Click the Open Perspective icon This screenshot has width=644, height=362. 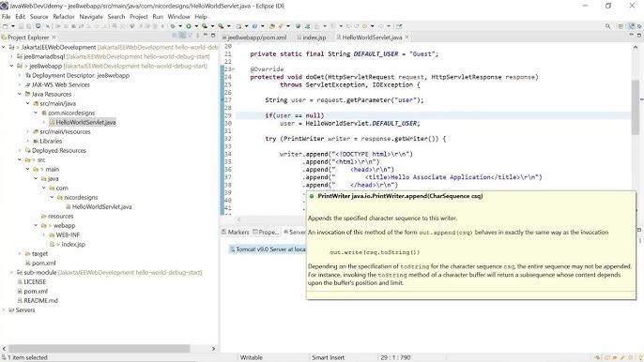(621, 26)
